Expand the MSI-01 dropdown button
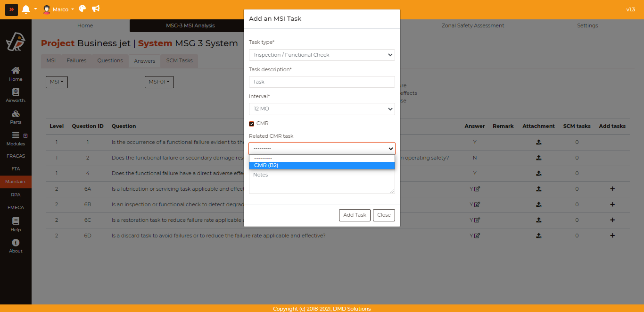This screenshot has width=644, height=312. pos(159,82)
